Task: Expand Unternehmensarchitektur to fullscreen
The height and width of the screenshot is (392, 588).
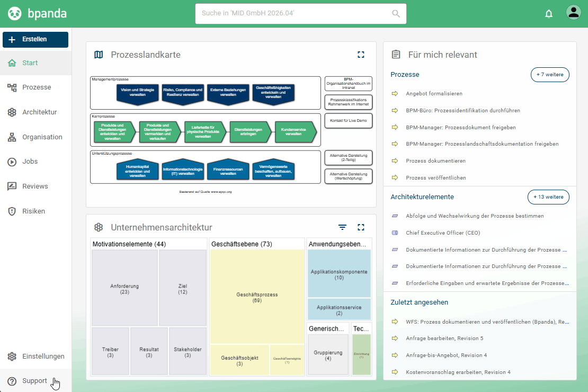Action: pyautogui.click(x=361, y=227)
